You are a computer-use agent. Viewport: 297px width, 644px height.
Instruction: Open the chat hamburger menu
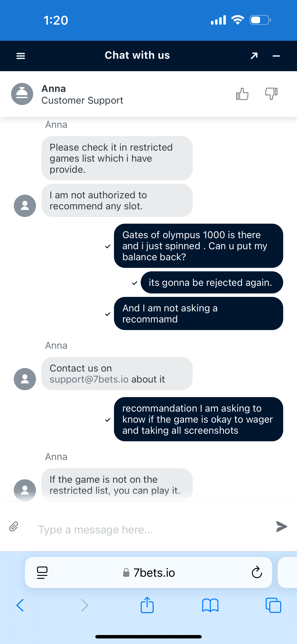pos(20,56)
